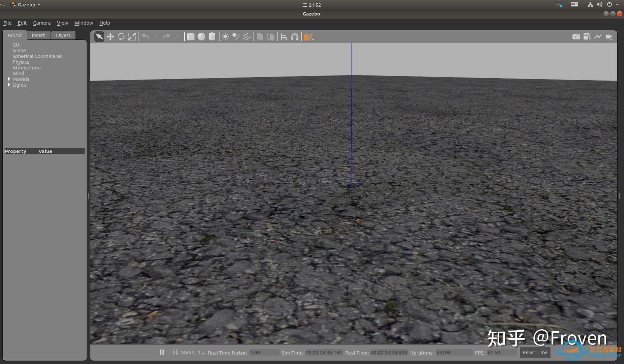Switch to the World tab
This screenshot has height=364, width=624.
click(x=15, y=35)
